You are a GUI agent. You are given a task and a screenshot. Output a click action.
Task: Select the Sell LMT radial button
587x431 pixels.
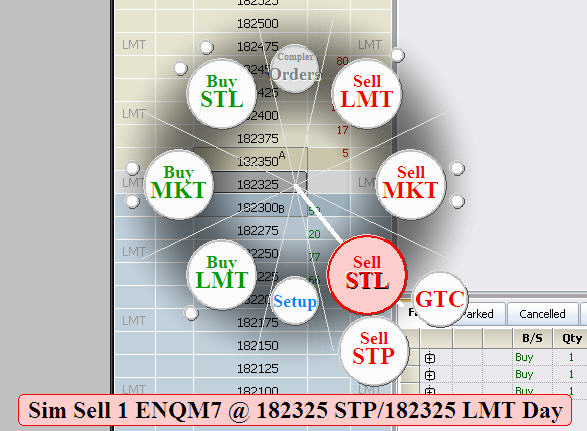click(x=367, y=94)
